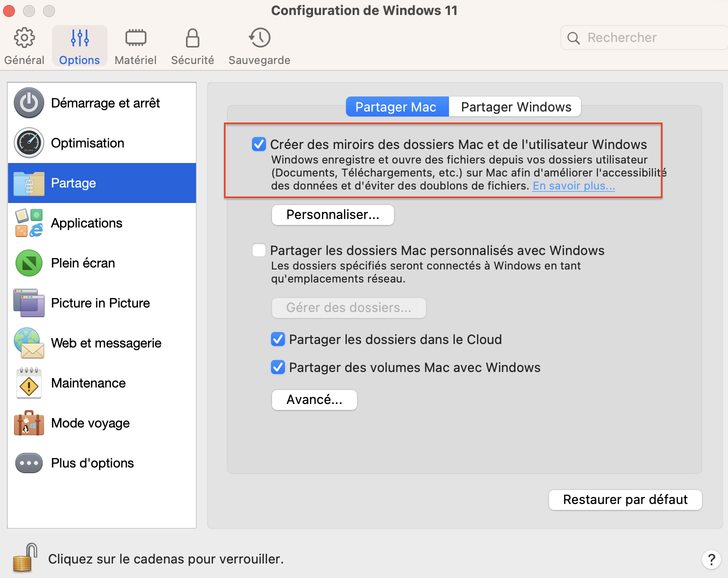Open the Démarrage et arrêt power icon

pos(29,103)
